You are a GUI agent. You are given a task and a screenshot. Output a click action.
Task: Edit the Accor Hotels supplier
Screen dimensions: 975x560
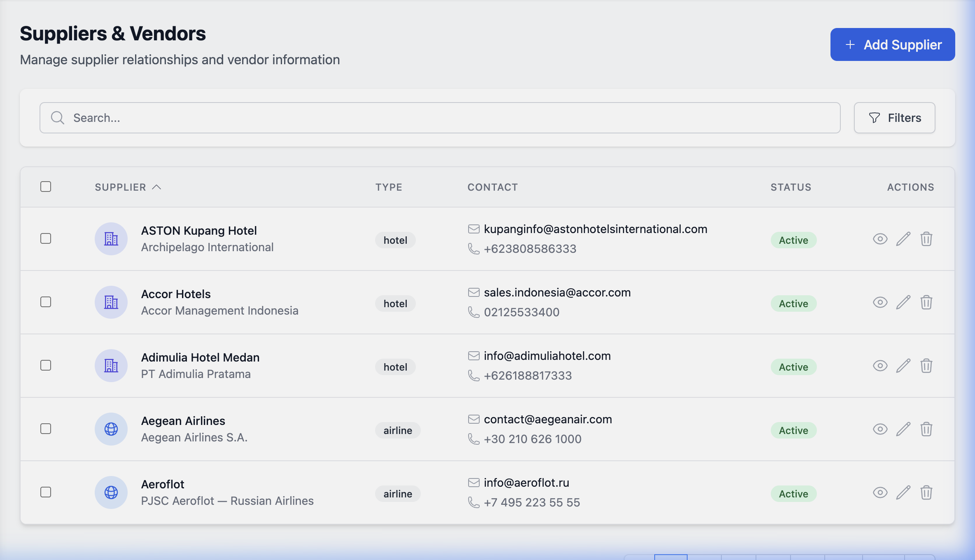pyautogui.click(x=903, y=302)
